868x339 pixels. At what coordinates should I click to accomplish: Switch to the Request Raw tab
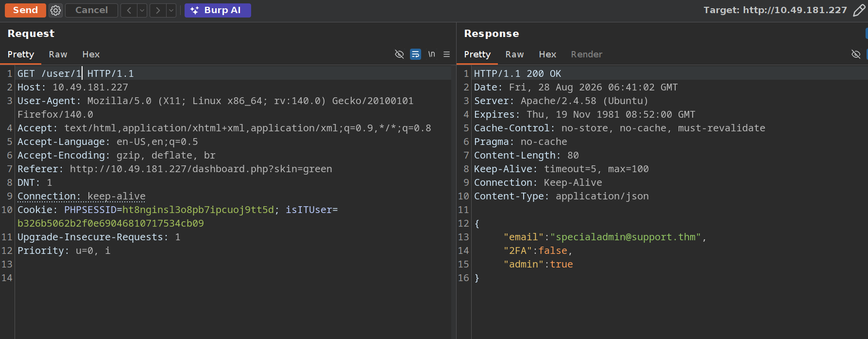coord(58,54)
